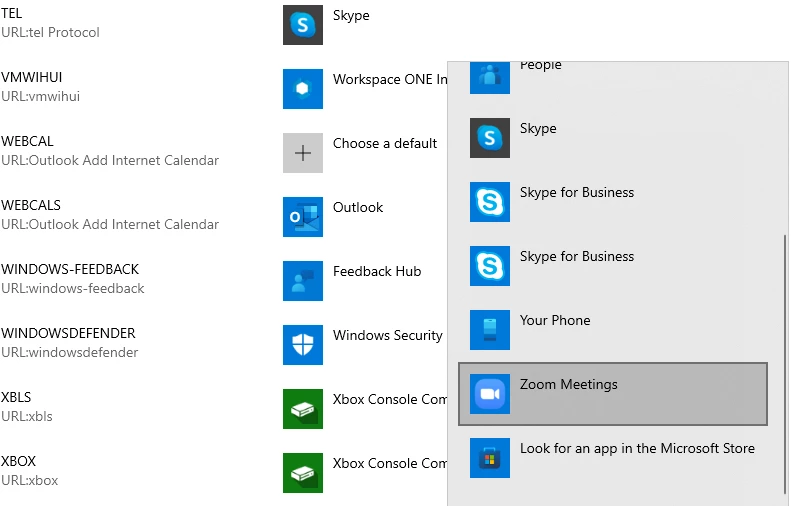This screenshot has width=791, height=506.
Task: Click WEBCALS's Outlook Add Internet Calendar description
Action: (110, 225)
